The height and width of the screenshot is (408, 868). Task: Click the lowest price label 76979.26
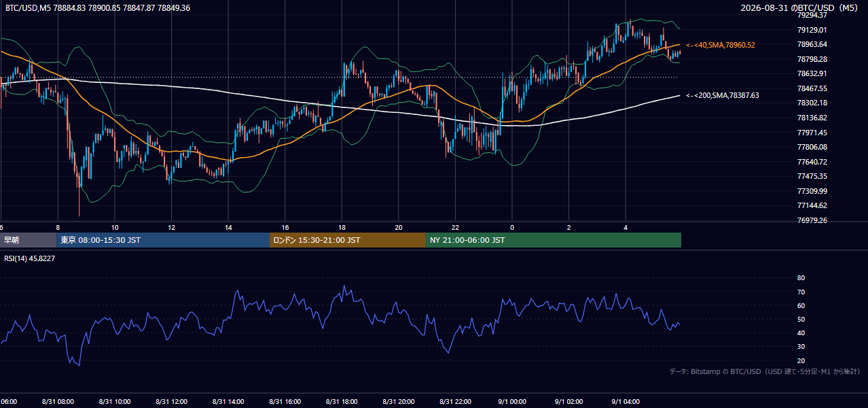812,220
